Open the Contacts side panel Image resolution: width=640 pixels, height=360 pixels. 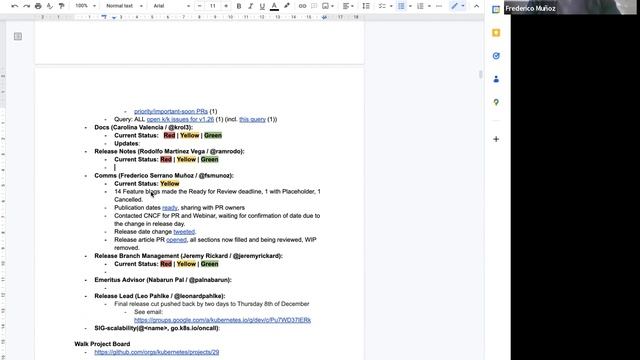[x=496, y=79]
